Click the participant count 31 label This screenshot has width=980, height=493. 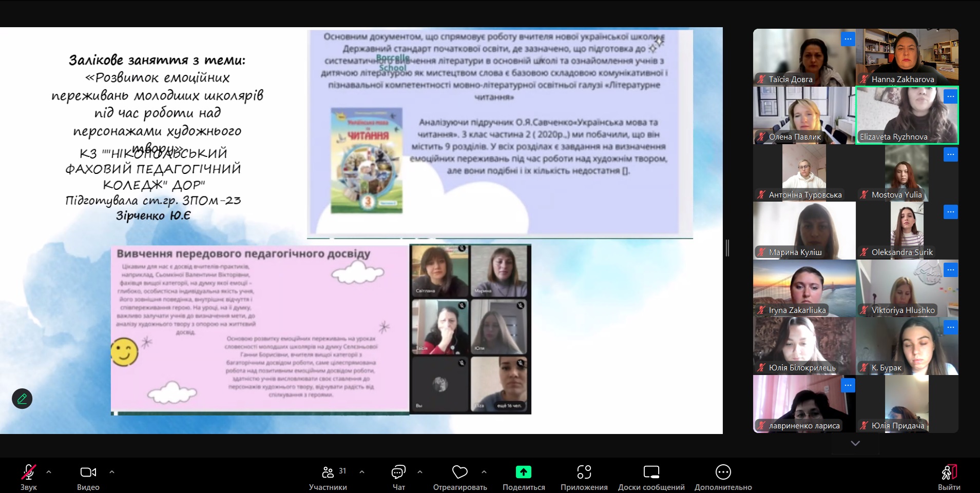(x=342, y=470)
